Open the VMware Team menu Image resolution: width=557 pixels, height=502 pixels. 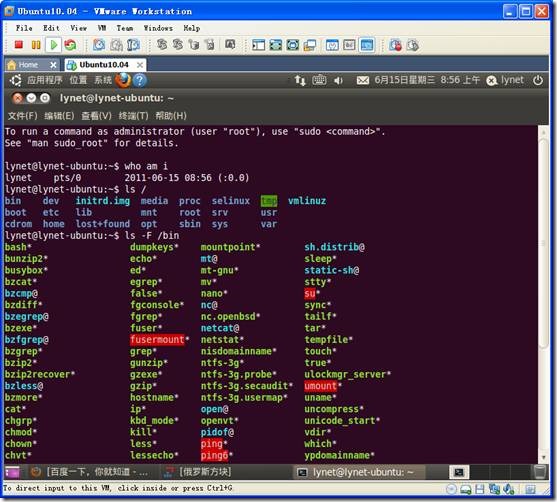pos(125,28)
